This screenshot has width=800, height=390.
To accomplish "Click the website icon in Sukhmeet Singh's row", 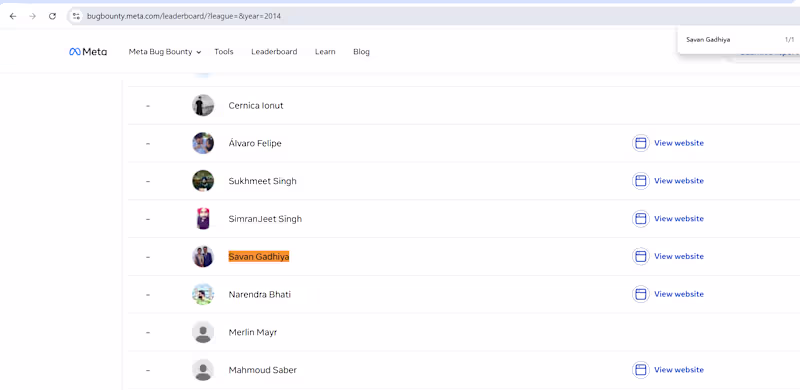I will click(x=641, y=181).
